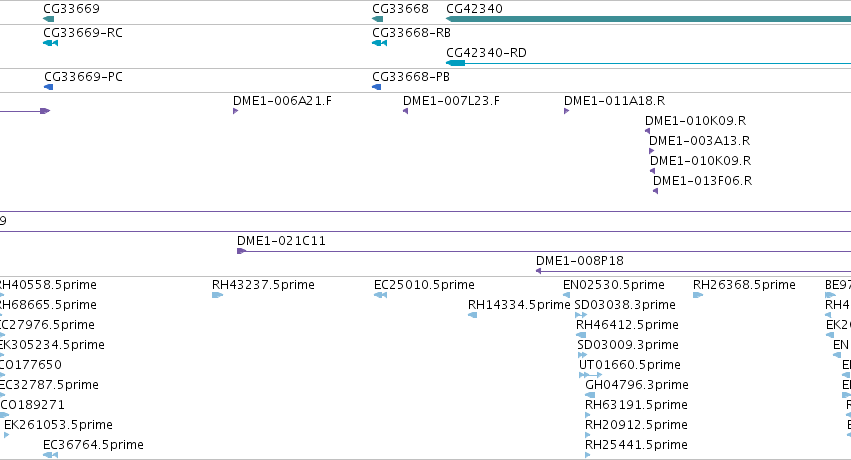Click the CG33668-PB protein glyph
851x460 pixels.
(377, 87)
